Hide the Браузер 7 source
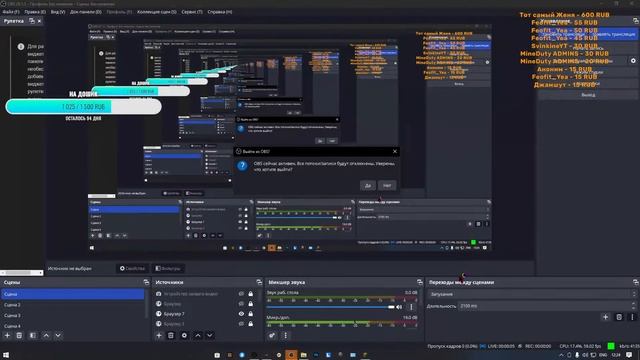 click(x=241, y=314)
